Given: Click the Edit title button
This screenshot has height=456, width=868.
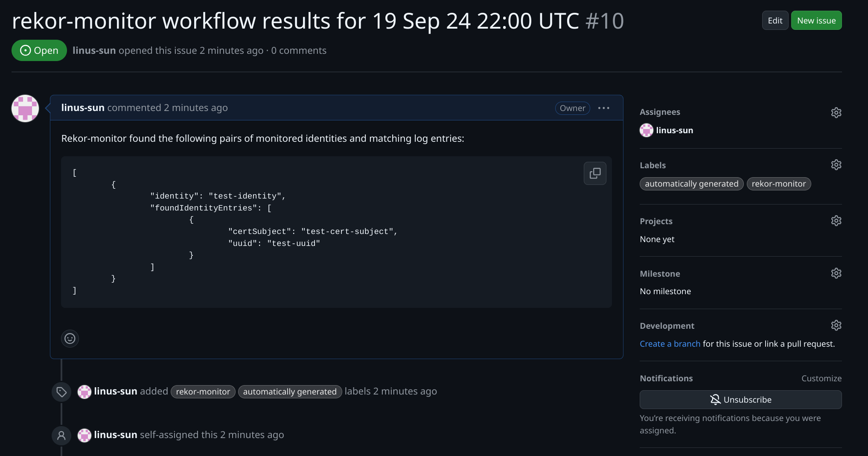Looking at the screenshot, I should [775, 20].
